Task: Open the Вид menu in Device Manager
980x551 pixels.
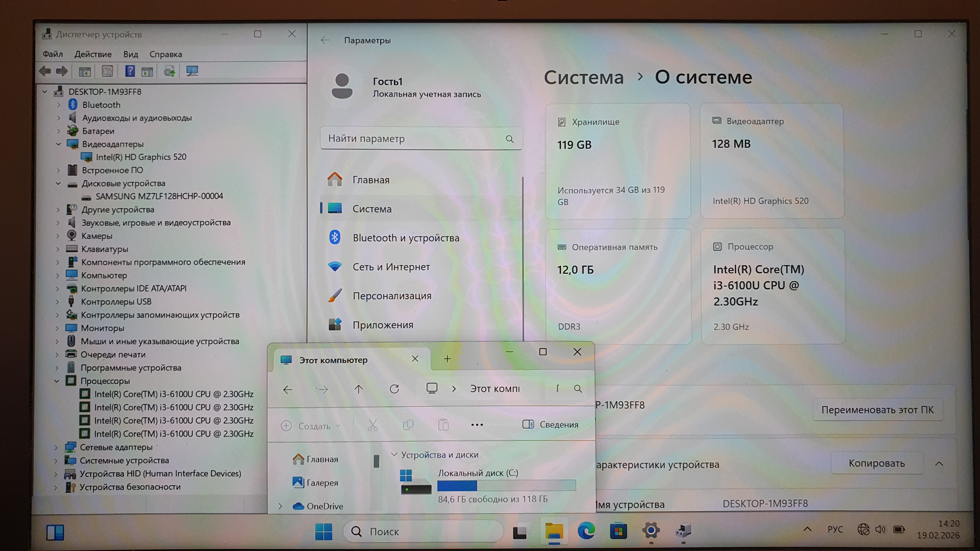Action: tap(131, 54)
